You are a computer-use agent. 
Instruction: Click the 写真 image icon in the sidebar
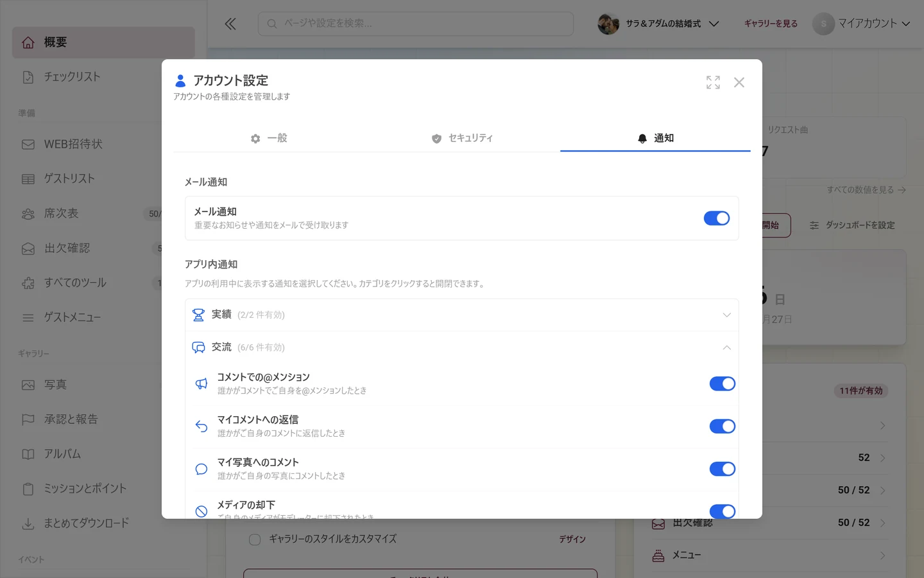(x=28, y=385)
